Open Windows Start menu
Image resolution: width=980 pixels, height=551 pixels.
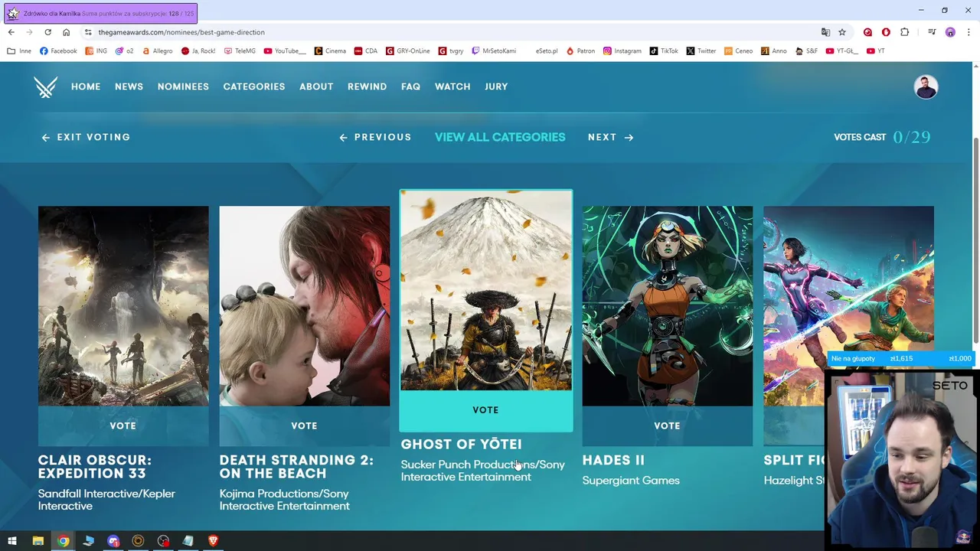[12, 541]
